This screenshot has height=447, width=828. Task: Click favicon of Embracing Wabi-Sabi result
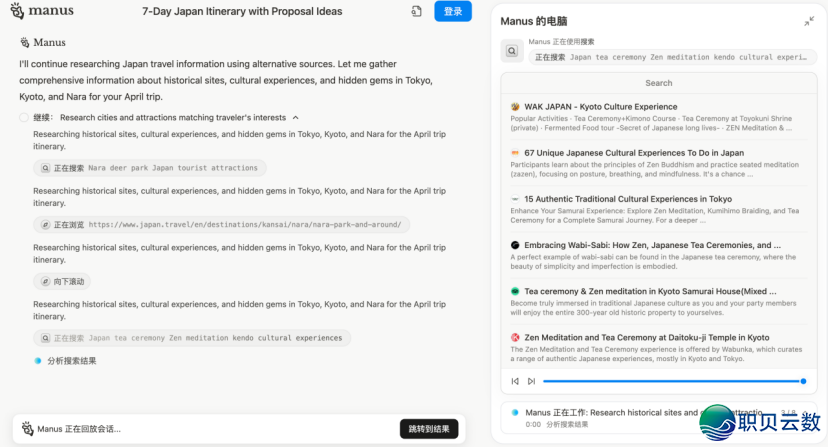(x=515, y=245)
